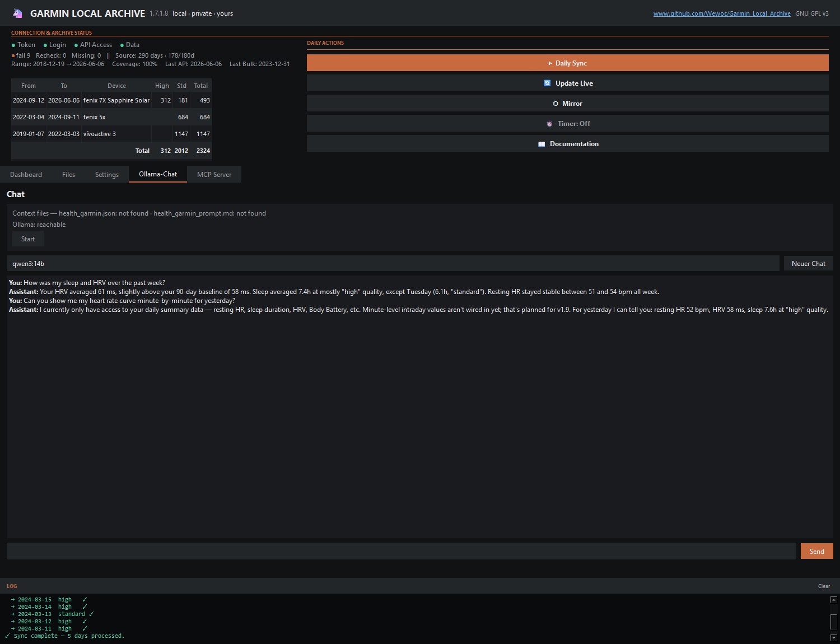Image resolution: width=840 pixels, height=644 pixels.
Task: Click the Last API: 2026-06-06 text
Action: coord(193,64)
